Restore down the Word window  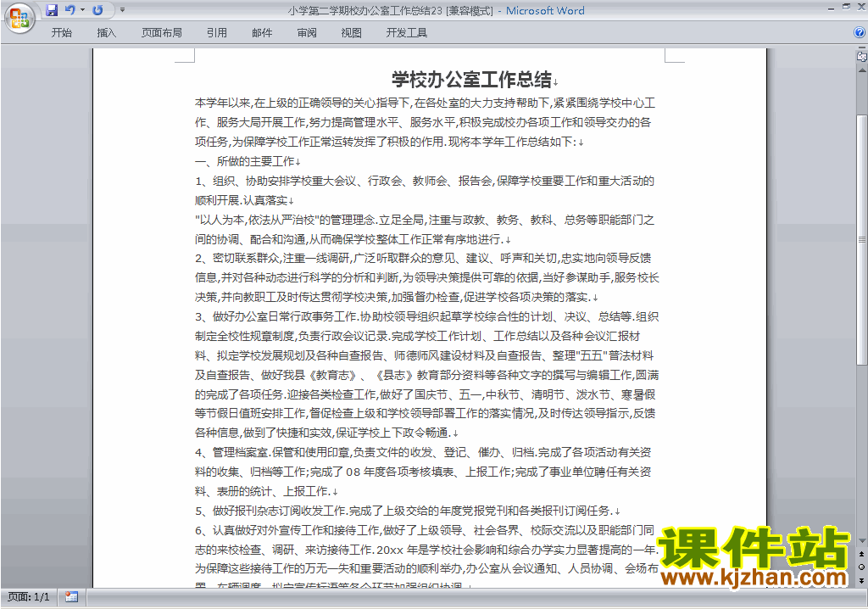pyautogui.click(x=846, y=7)
